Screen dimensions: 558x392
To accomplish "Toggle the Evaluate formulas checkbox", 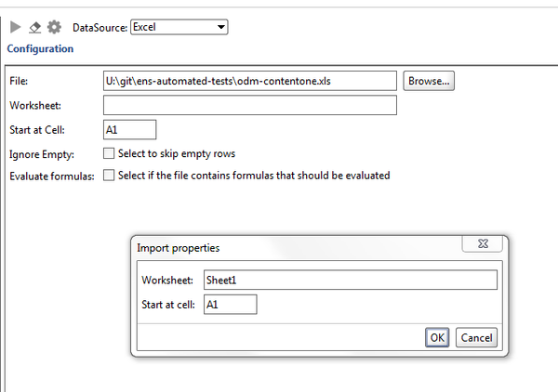I will pyautogui.click(x=109, y=175).
